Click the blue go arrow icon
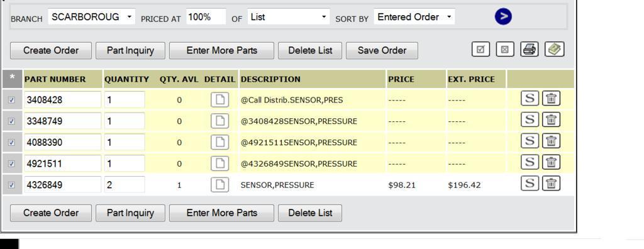The width and height of the screenshot is (644, 249). (x=503, y=16)
